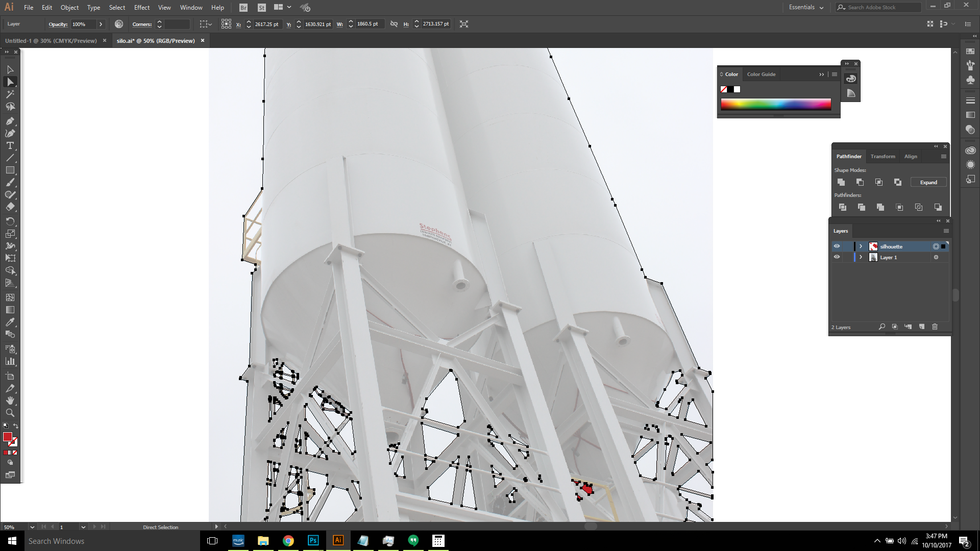
Task: Expand the silhouette layer contents
Action: (x=861, y=246)
